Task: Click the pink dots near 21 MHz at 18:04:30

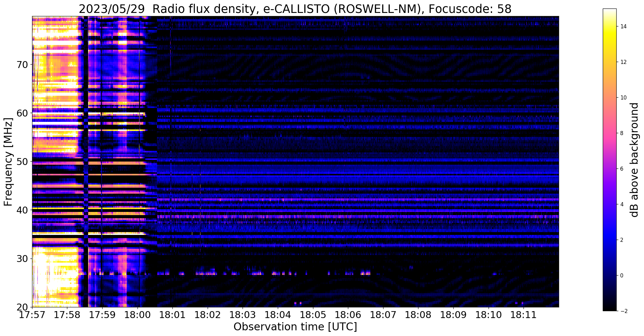Action: coord(298,303)
